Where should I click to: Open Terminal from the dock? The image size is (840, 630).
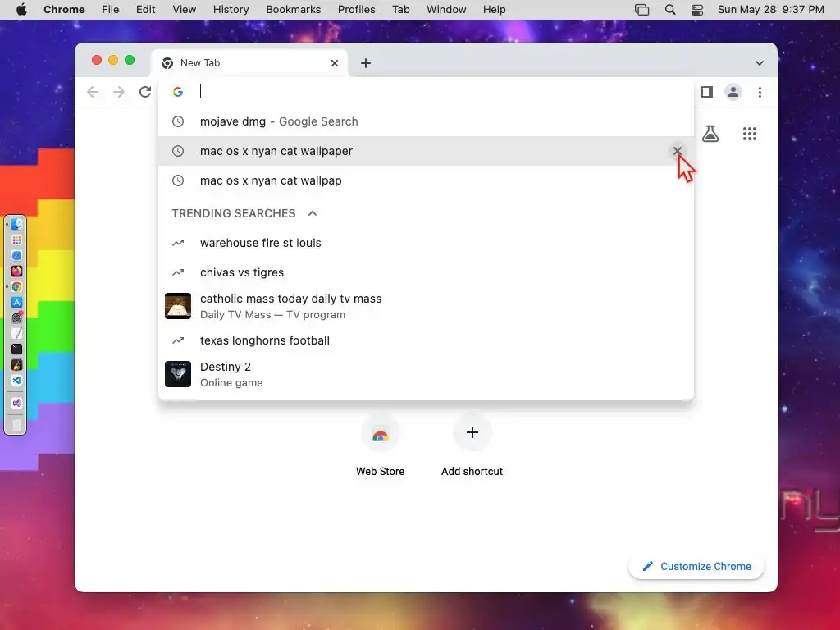pos(16,349)
